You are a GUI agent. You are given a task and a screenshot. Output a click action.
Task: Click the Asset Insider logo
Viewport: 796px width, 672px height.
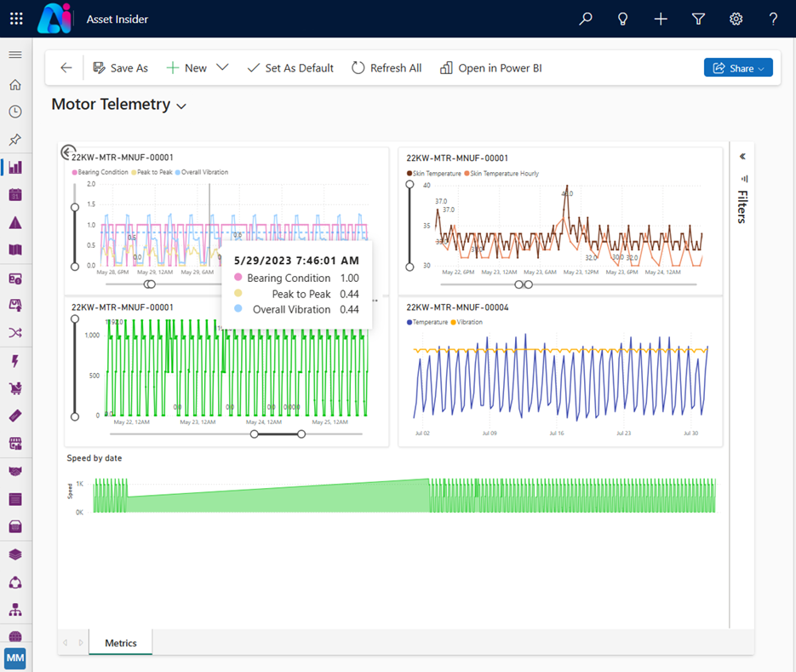[54, 18]
